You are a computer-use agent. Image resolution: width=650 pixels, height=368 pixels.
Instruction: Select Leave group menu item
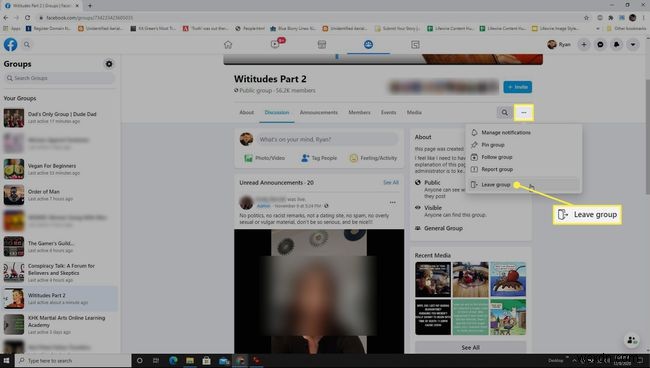pyautogui.click(x=523, y=184)
